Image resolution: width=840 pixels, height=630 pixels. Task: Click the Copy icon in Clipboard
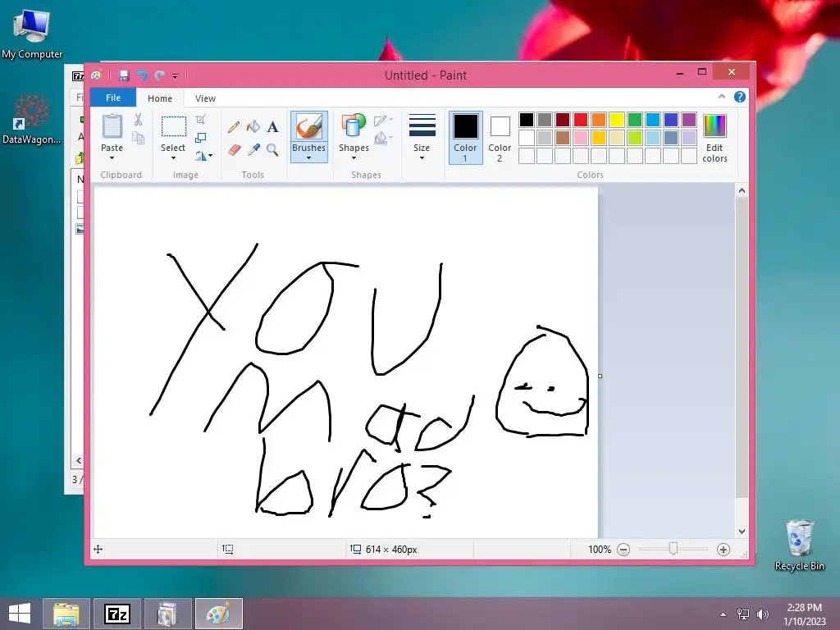click(x=138, y=139)
